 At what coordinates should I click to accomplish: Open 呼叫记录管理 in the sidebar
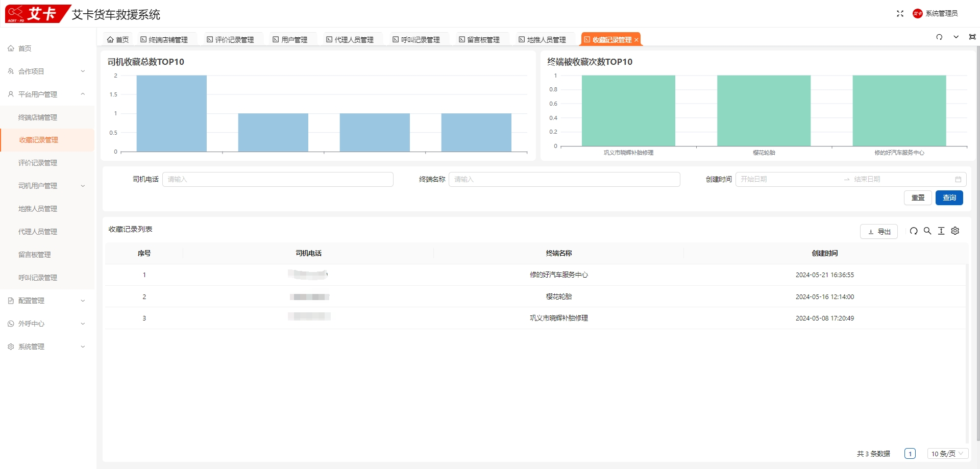pyautogui.click(x=47, y=278)
